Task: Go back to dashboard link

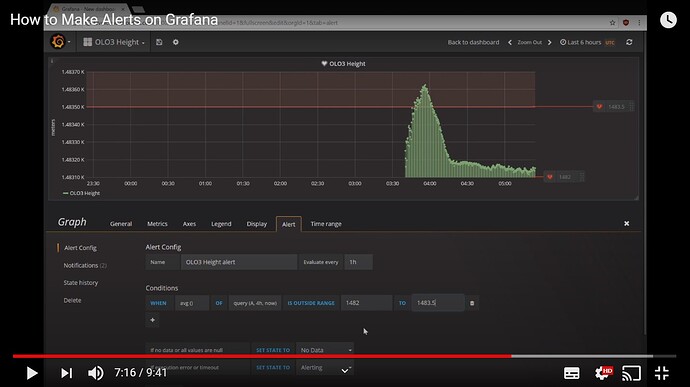Action: pos(473,42)
